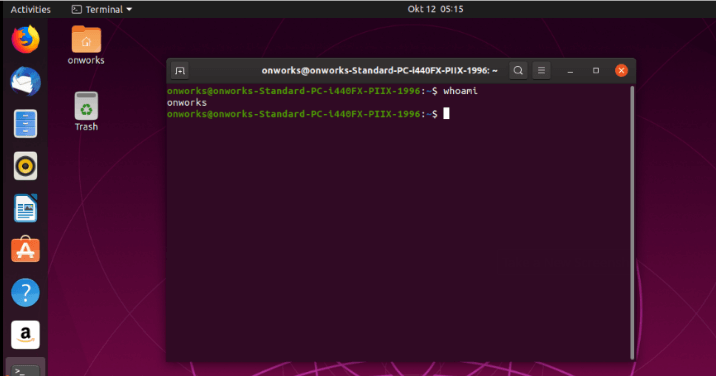The width and height of the screenshot is (716, 376).
Task: Open the terminal hamburger menu
Action: pyautogui.click(x=541, y=70)
